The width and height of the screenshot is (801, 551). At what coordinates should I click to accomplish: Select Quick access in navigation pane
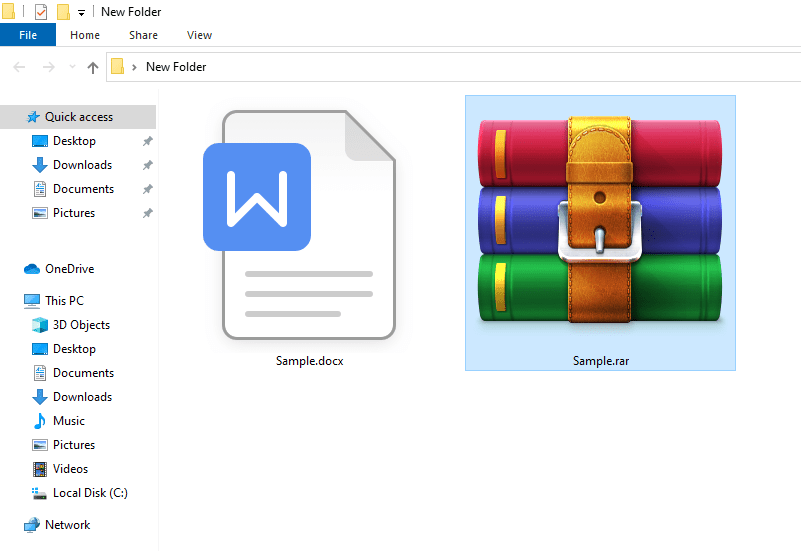click(x=78, y=117)
